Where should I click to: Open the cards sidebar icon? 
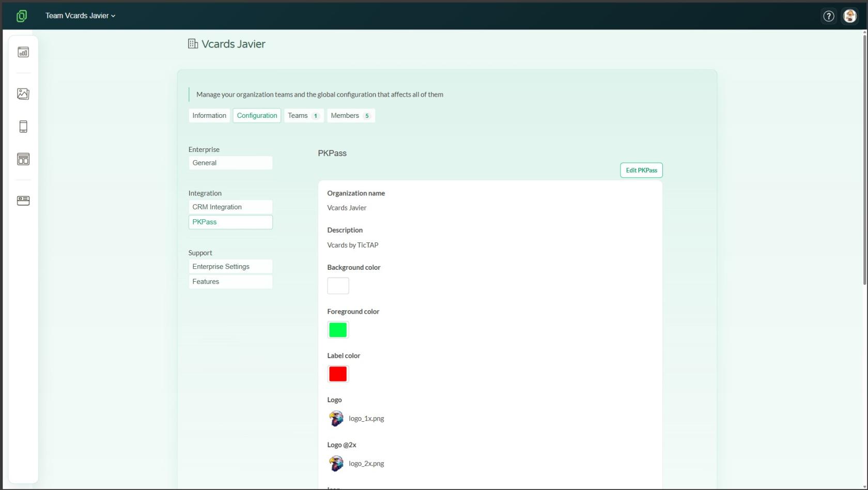pyautogui.click(x=23, y=201)
